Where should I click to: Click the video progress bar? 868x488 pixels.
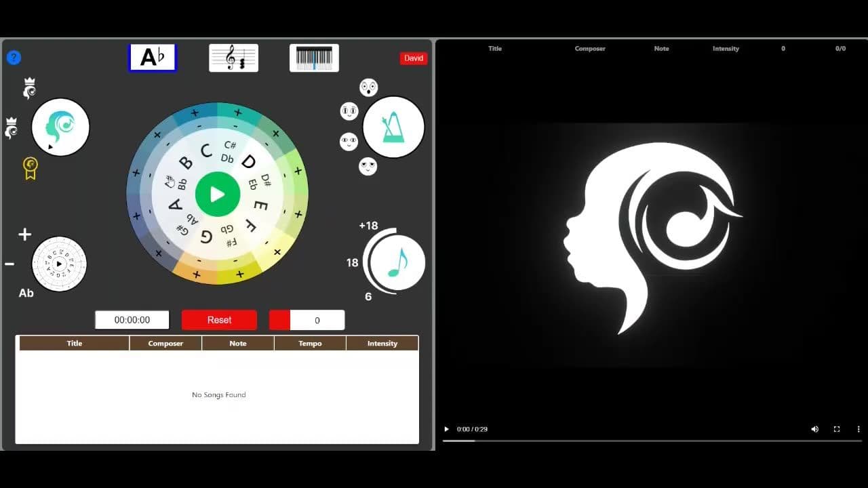click(x=651, y=441)
